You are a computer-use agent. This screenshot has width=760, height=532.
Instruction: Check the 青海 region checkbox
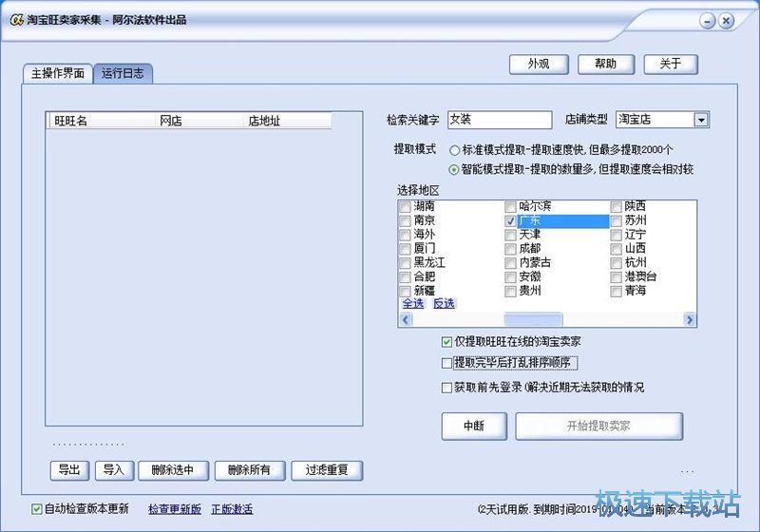coord(616,292)
